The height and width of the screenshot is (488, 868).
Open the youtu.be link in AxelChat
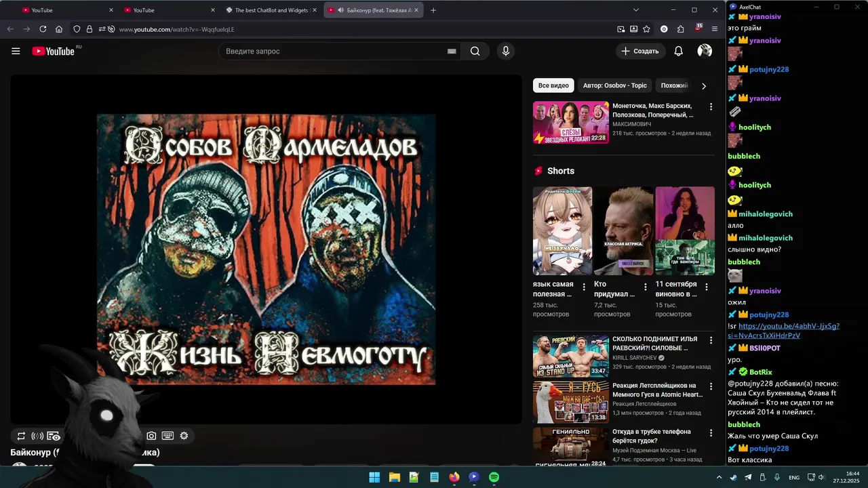pos(783,331)
